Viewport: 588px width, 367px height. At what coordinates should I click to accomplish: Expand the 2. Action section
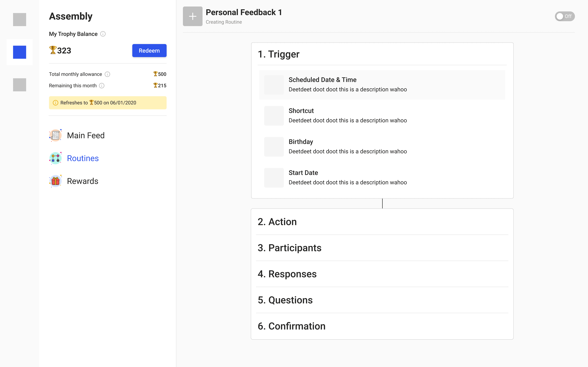click(382, 222)
